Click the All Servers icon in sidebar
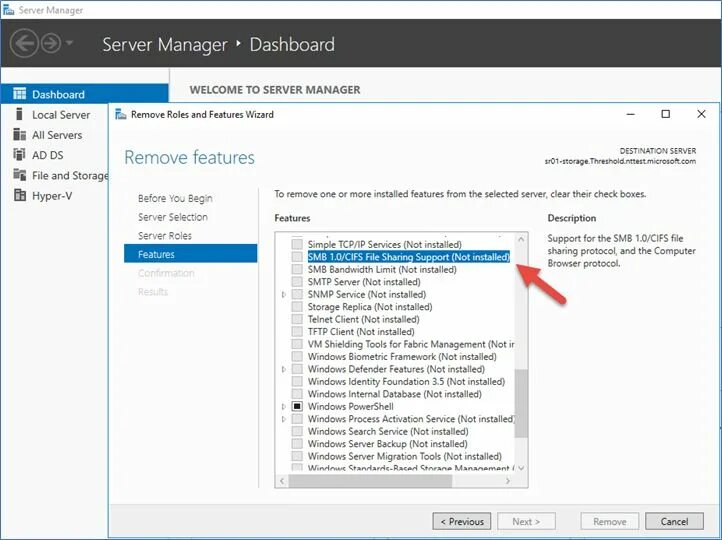This screenshot has width=722, height=540. click(x=20, y=134)
